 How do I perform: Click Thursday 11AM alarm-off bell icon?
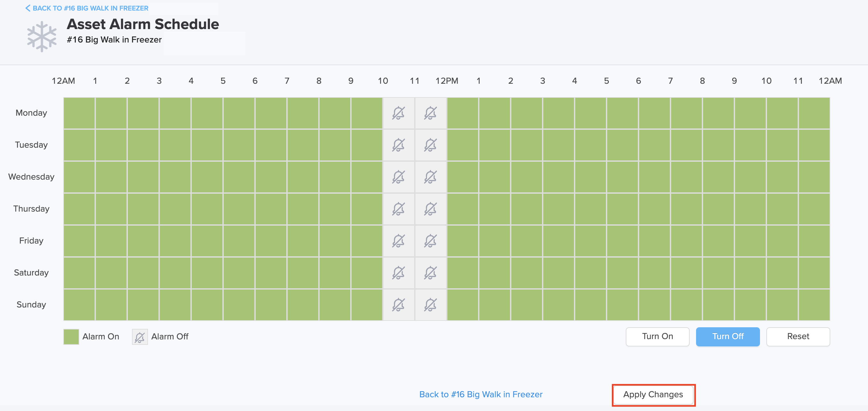click(430, 209)
